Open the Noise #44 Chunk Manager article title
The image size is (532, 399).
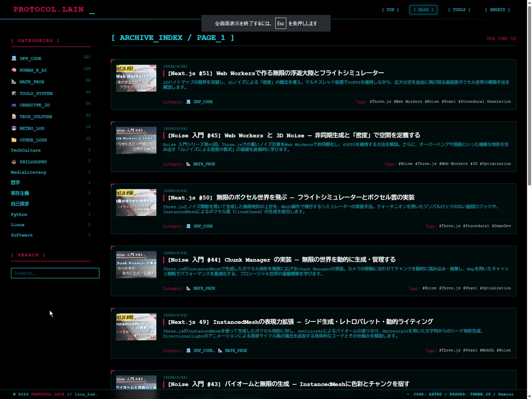[x=282, y=260]
